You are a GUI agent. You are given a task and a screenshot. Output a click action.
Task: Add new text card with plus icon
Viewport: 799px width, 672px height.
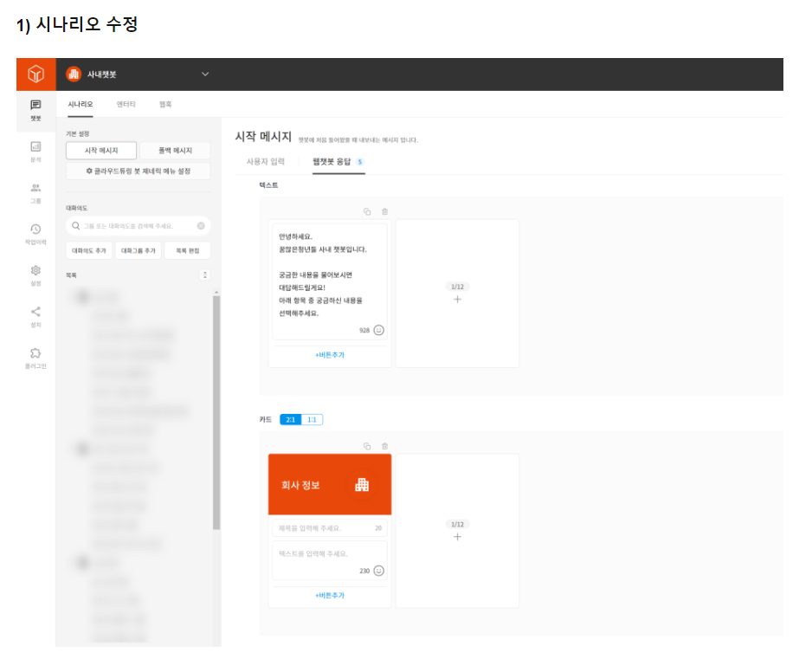coord(458,300)
